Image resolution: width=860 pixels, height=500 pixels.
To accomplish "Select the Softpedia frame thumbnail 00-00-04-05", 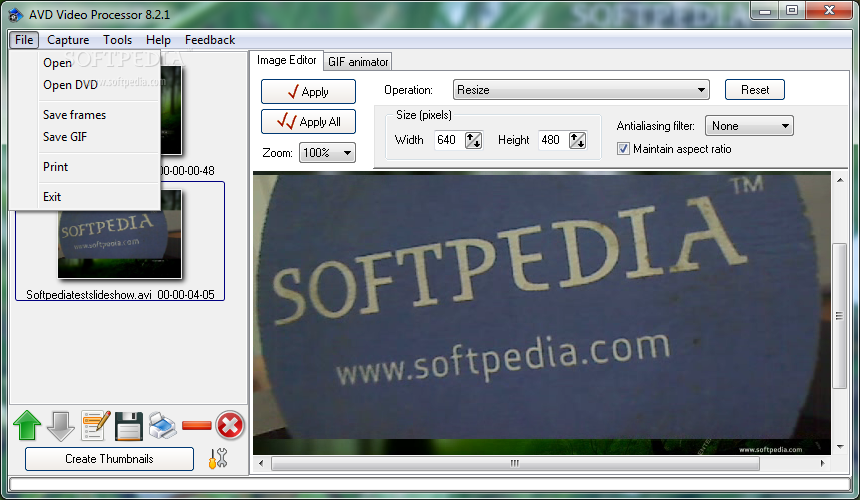I will 120,234.
